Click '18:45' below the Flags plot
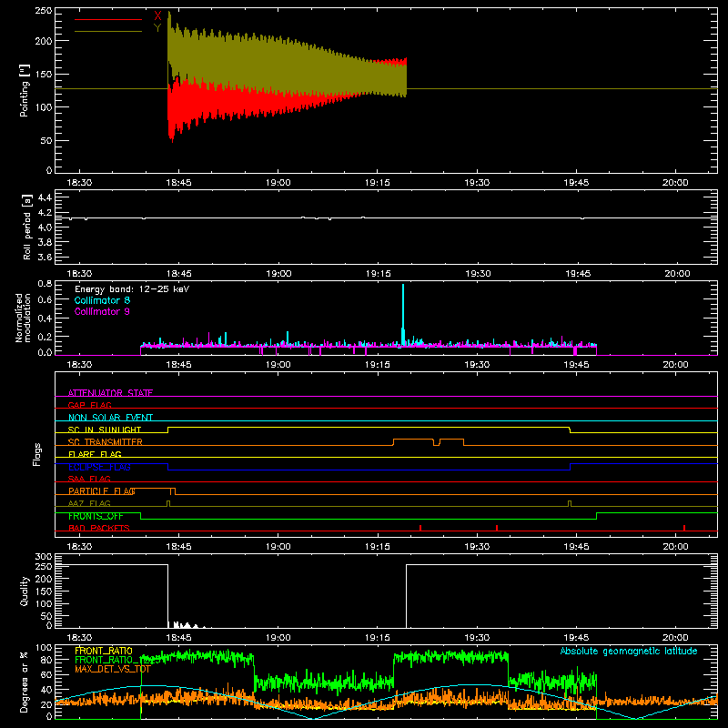The height and width of the screenshot is (728, 728). click(x=178, y=547)
